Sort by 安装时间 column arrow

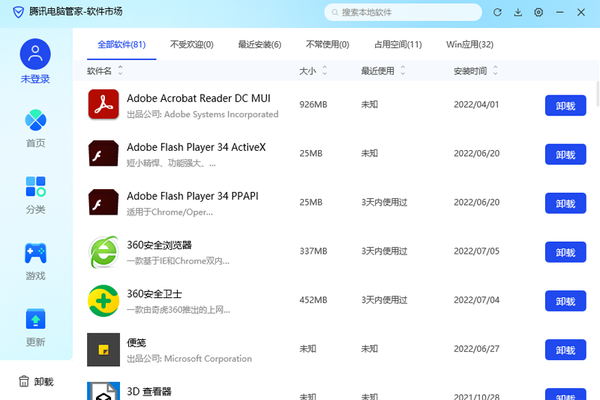tap(495, 71)
